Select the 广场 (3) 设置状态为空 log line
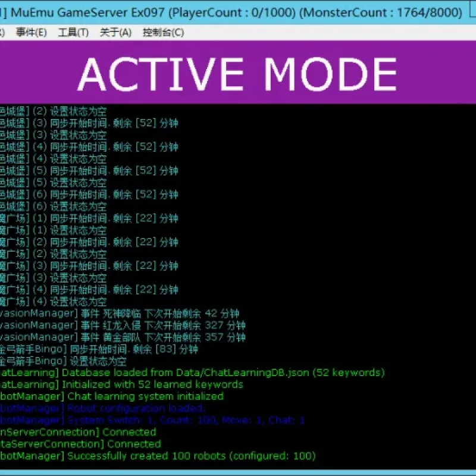 click(x=53, y=278)
